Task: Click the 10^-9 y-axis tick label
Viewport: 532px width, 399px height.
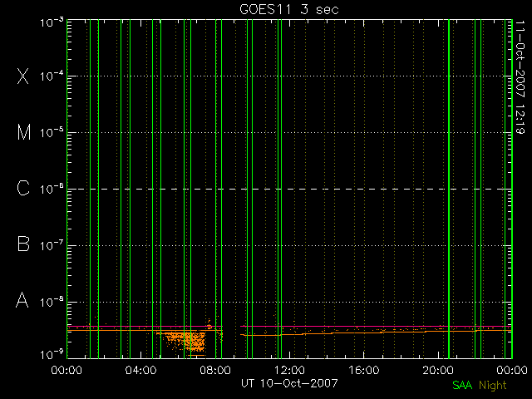Action: point(52,355)
